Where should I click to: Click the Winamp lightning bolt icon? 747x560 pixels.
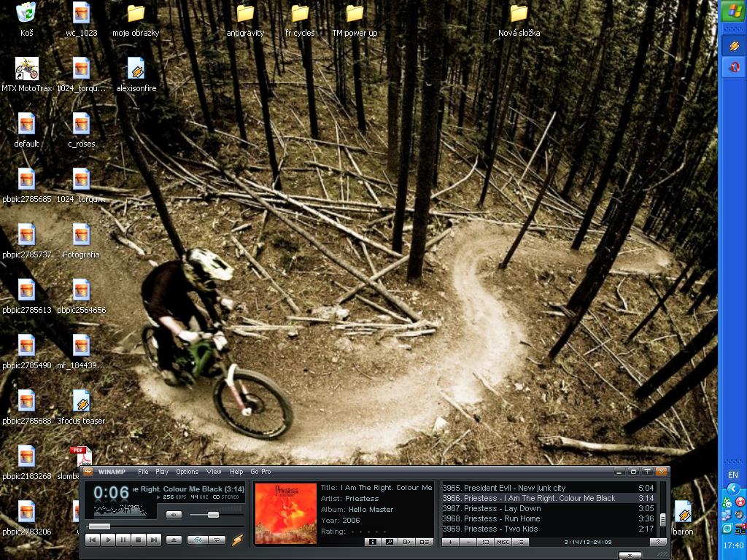[x=237, y=540]
